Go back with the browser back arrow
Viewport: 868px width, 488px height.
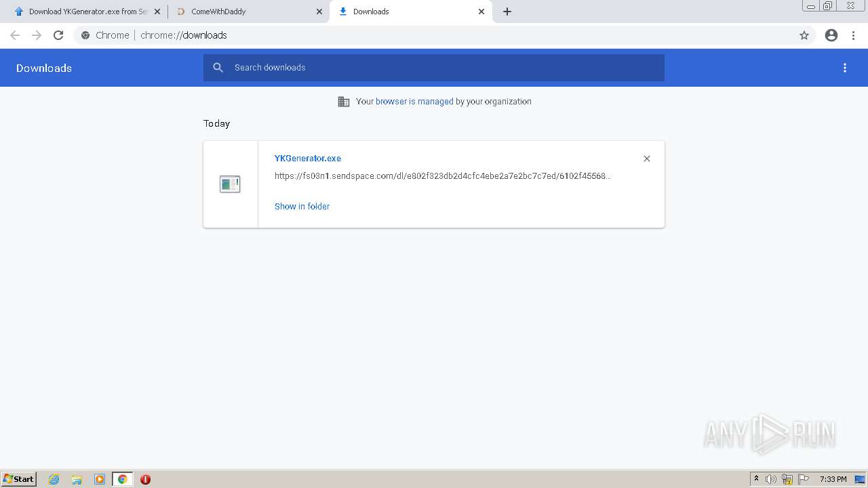click(15, 35)
